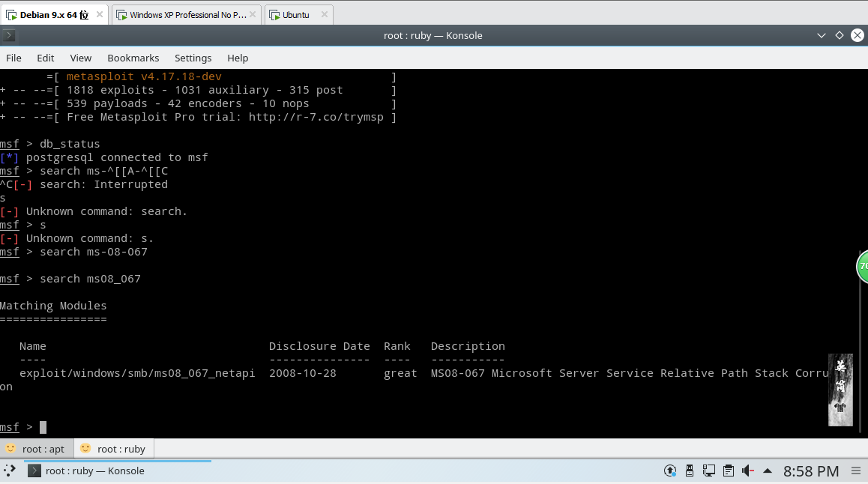Click the 'Matching Modules' heading
Screen dimensions: 868x484
tap(53, 306)
